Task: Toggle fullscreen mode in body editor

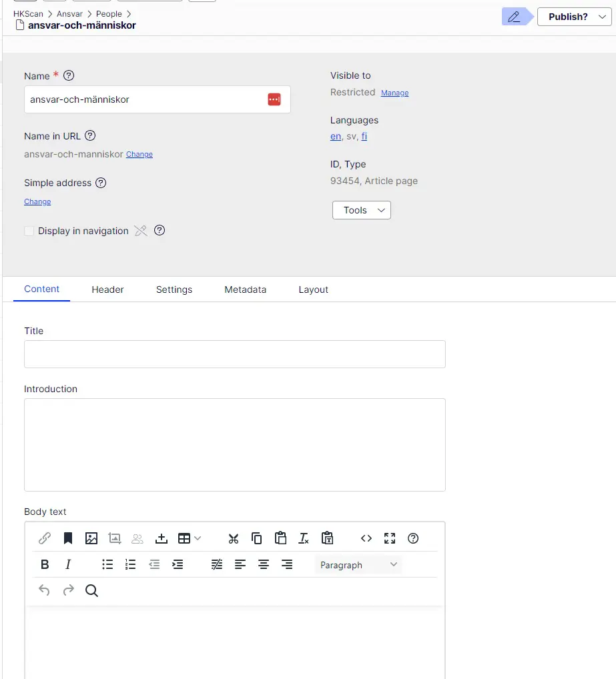Action: [x=390, y=538]
